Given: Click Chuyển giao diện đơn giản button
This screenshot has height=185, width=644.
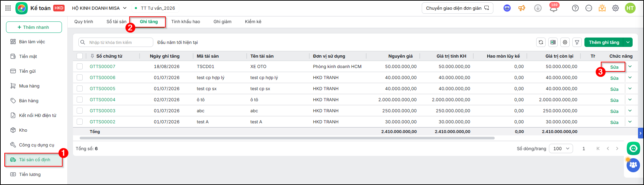Looking at the screenshot, I should pos(458,8).
